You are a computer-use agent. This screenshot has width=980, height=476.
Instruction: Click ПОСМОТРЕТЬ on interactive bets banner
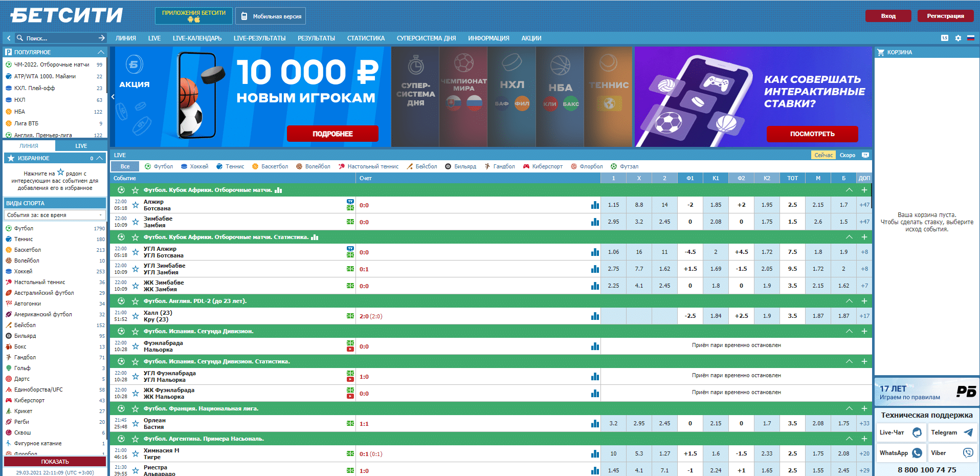[812, 134]
